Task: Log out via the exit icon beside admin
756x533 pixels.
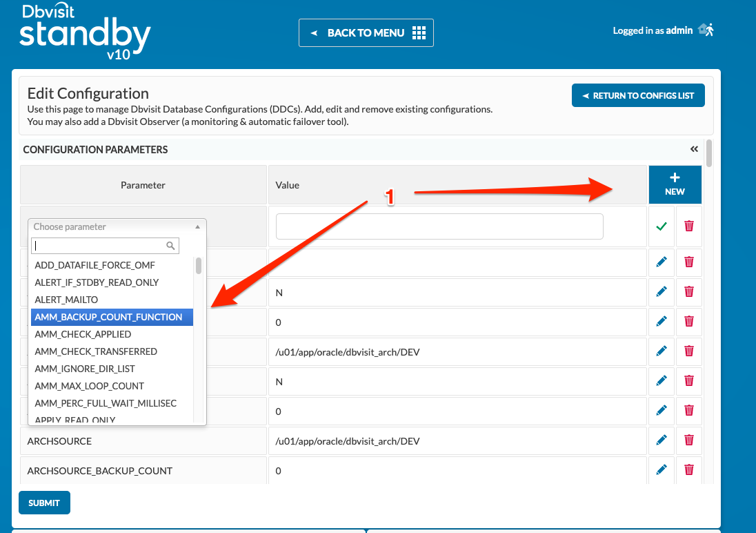Action: coord(705,29)
